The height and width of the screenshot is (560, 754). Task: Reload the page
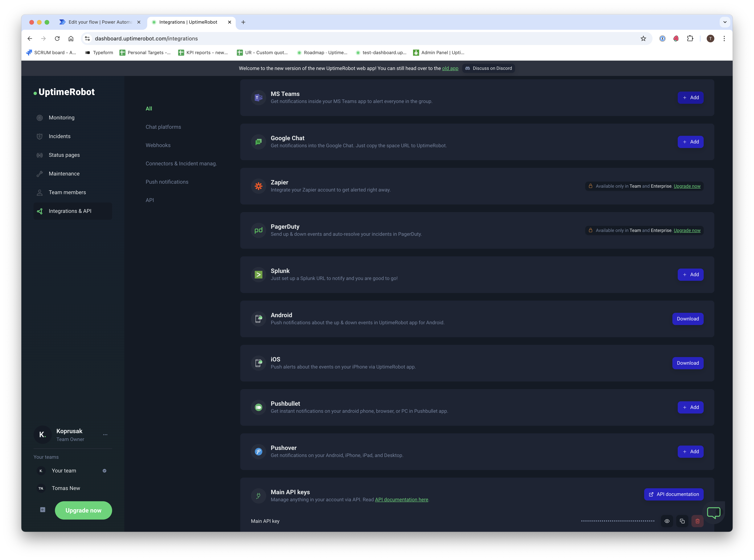click(57, 39)
